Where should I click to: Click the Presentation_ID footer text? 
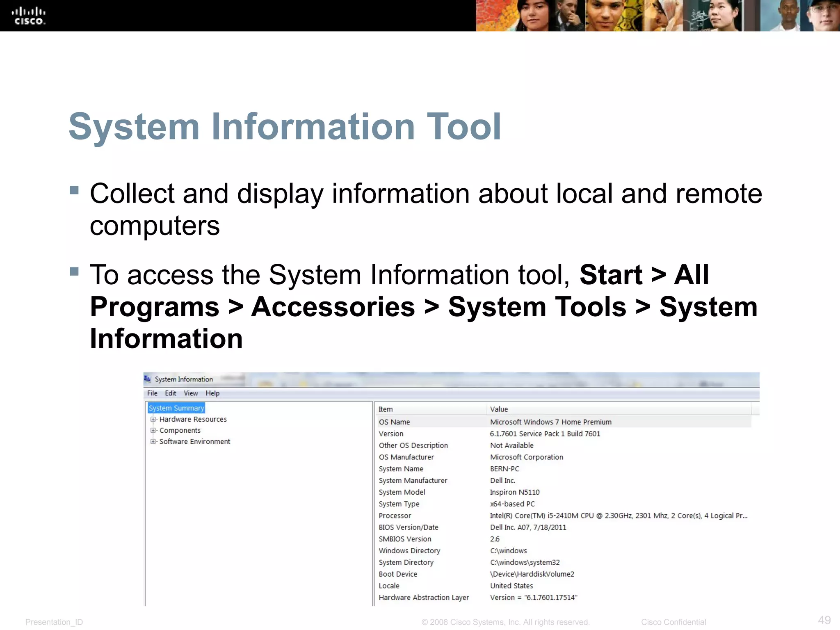click(54, 622)
